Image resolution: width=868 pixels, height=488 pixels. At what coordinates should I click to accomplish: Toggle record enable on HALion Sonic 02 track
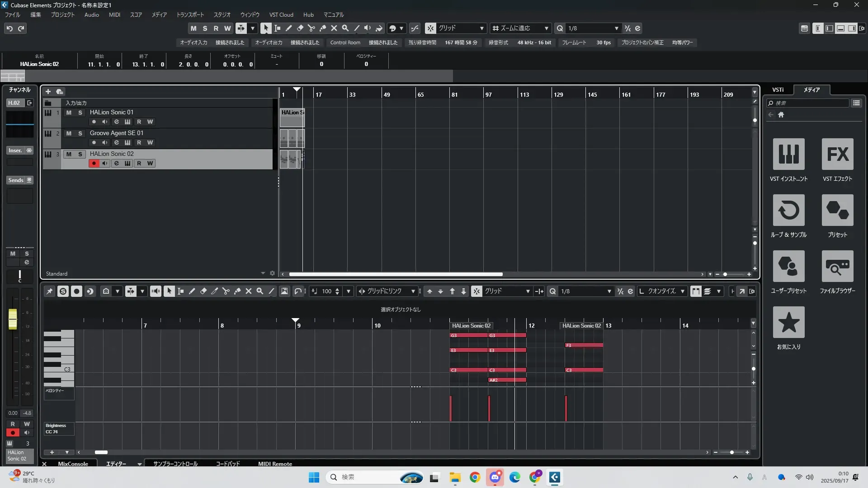click(x=94, y=163)
